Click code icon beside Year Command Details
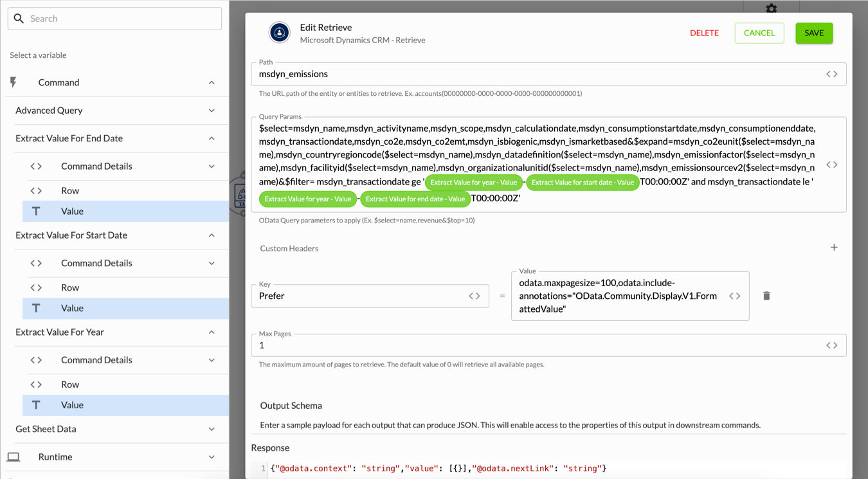This screenshot has height=479, width=868. 36,360
